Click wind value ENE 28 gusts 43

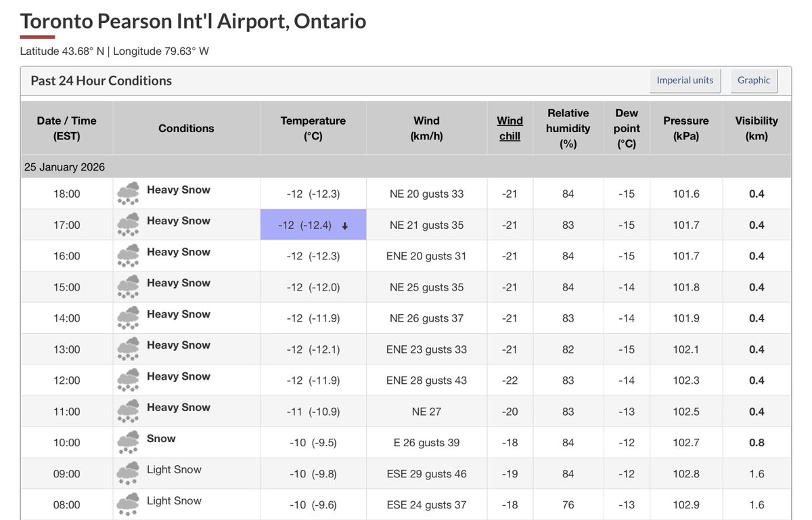(x=427, y=381)
